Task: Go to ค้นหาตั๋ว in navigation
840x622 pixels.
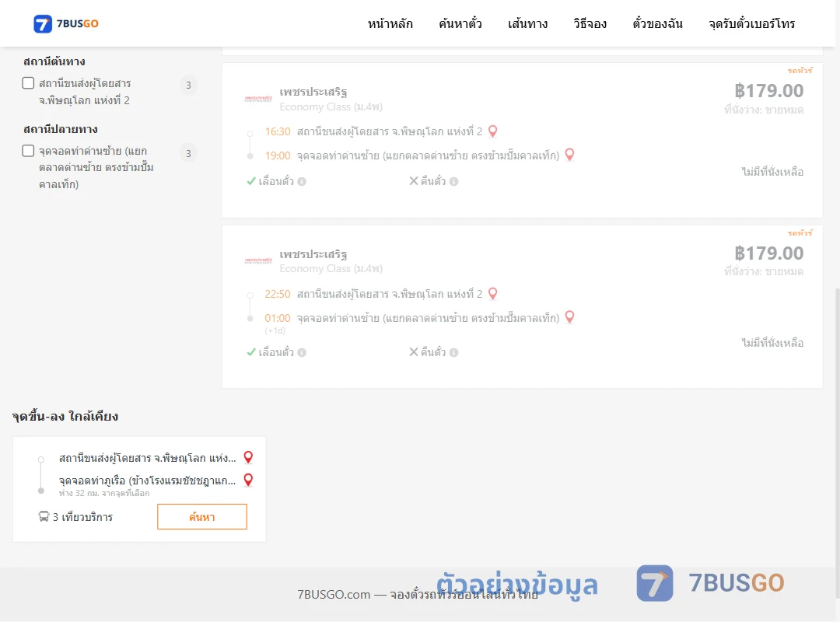Action: click(x=460, y=23)
